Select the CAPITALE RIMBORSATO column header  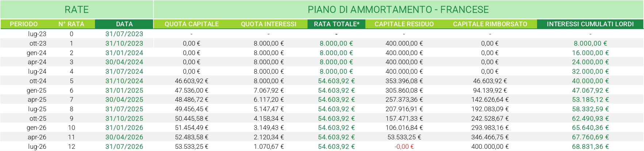(x=490, y=24)
